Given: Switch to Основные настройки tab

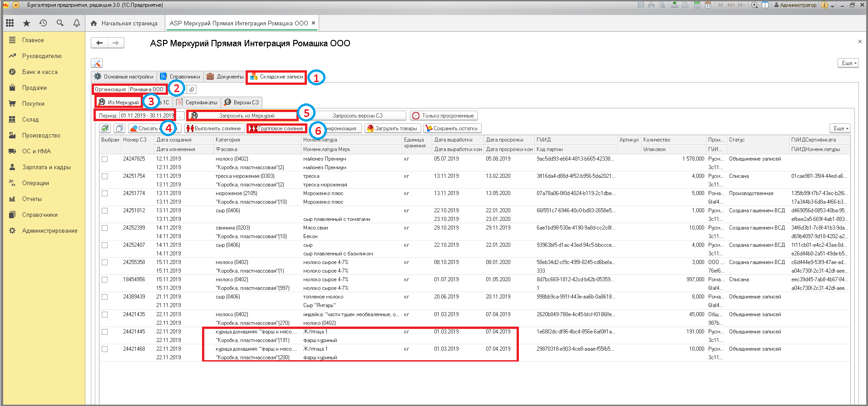Looking at the screenshot, I should pos(123,77).
